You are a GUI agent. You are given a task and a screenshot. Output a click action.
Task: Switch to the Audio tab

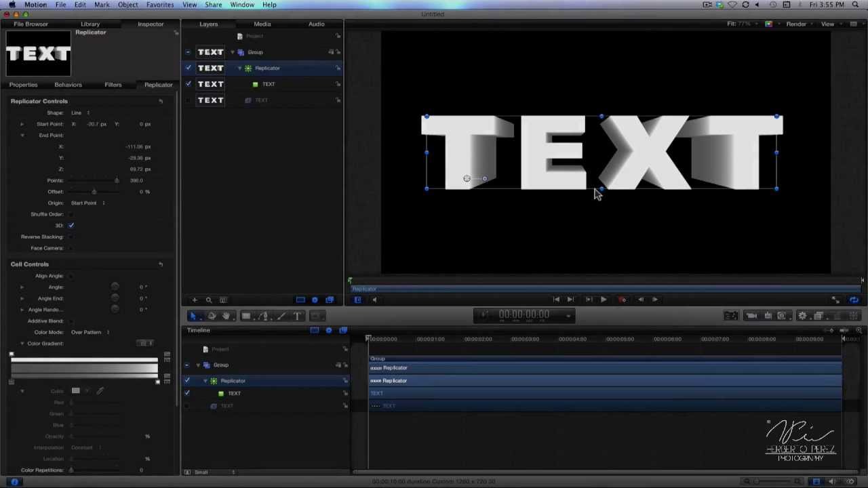click(317, 24)
